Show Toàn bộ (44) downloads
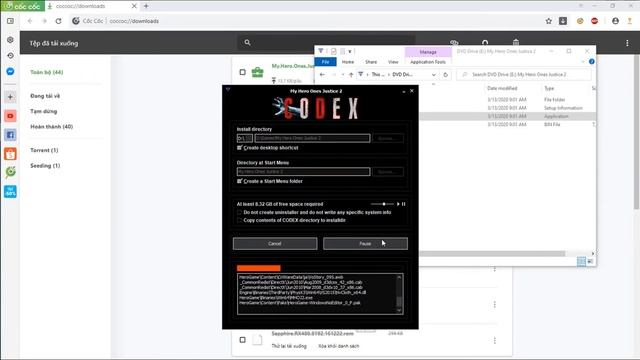Viewport: 640px width, 360px height. [47, 72]
